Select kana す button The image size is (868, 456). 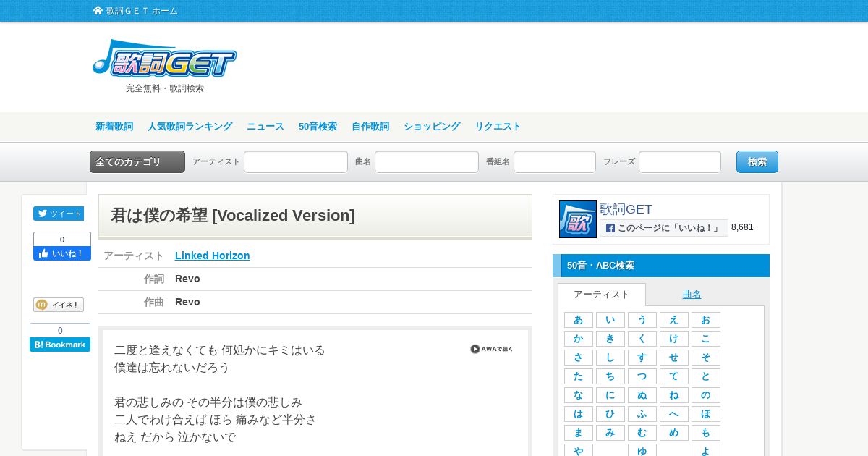click(x=642, y=358)
